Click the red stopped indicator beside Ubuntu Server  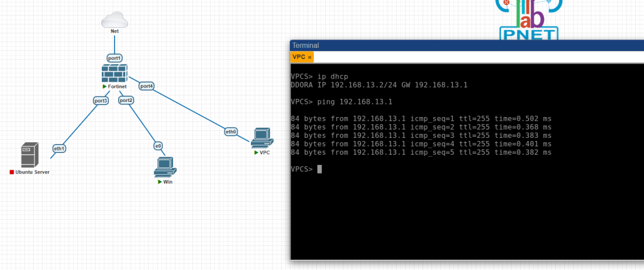point(12,172)
